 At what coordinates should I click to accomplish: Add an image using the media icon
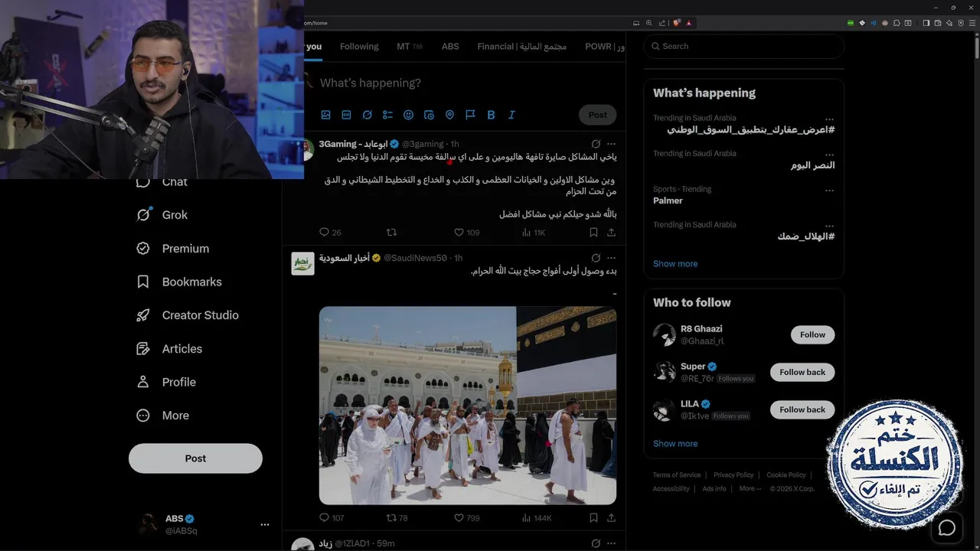(x=325, y=115)
